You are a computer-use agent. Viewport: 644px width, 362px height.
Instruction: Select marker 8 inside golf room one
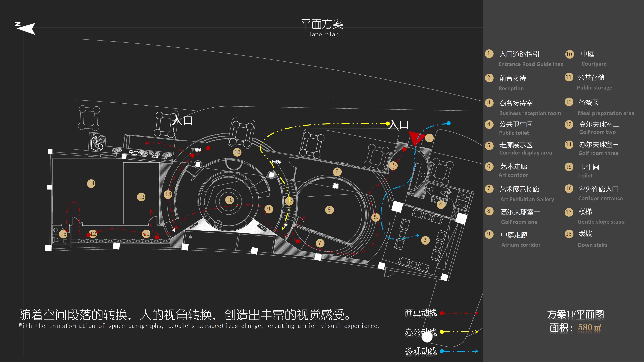[x=329, y=210]
